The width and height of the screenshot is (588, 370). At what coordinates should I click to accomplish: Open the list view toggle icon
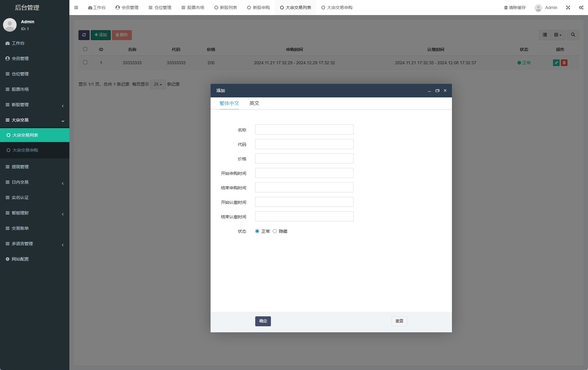pos(545,35)
